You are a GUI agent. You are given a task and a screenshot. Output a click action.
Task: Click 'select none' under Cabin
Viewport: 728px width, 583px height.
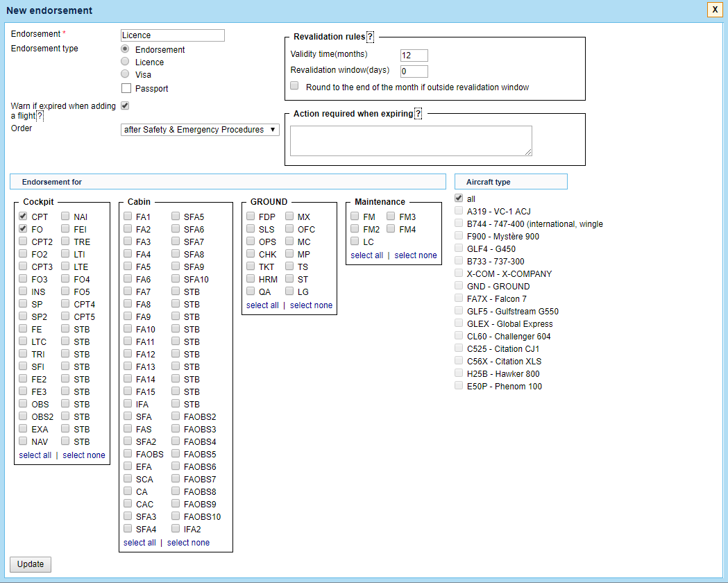pos(189,543)
